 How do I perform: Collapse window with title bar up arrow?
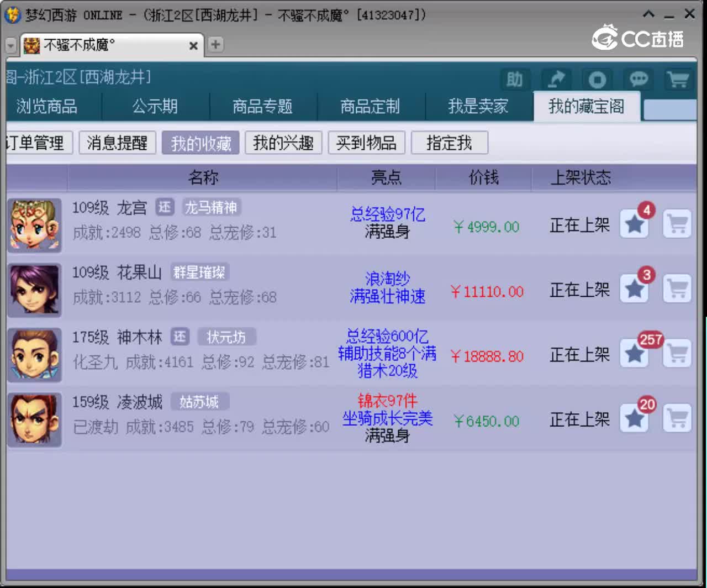[x=649, y=14]
